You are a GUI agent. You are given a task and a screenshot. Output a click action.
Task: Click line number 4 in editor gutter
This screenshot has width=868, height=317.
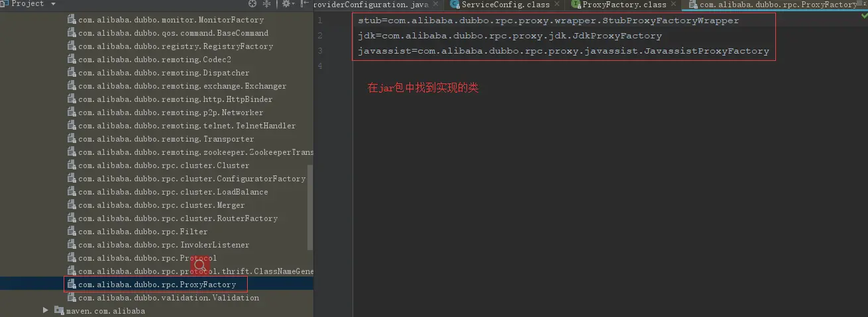click(320, 66)
